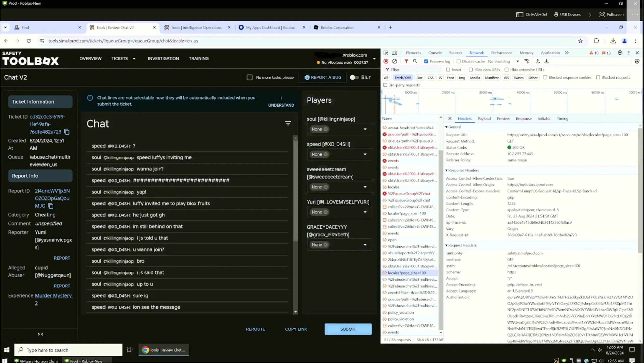Image resolution: width=644 pixels, height=363 pixels.
Task: Open violation dropdown for GRACEYDACEYYY
Action: pos(365,245)
